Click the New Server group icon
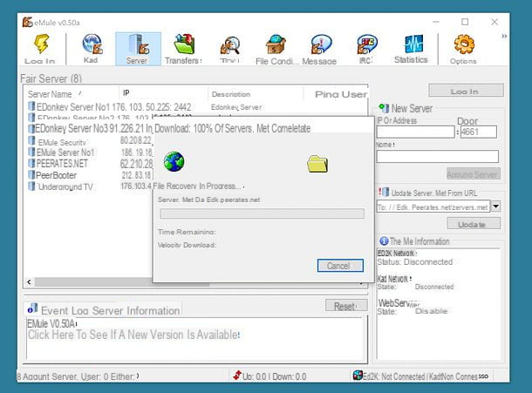This screenshot has height=393, width=532. [384, 109]
